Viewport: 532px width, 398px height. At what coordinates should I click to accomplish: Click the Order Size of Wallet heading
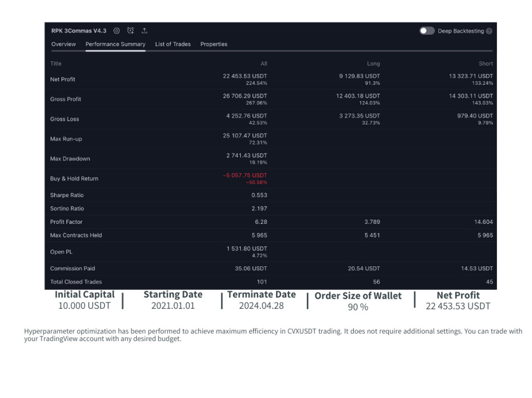[358, 296]
